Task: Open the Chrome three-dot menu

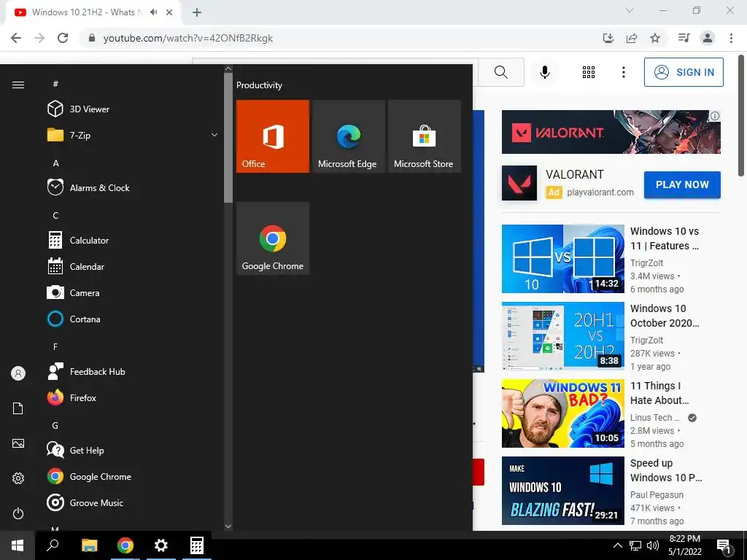Action: tap(731, 38)
